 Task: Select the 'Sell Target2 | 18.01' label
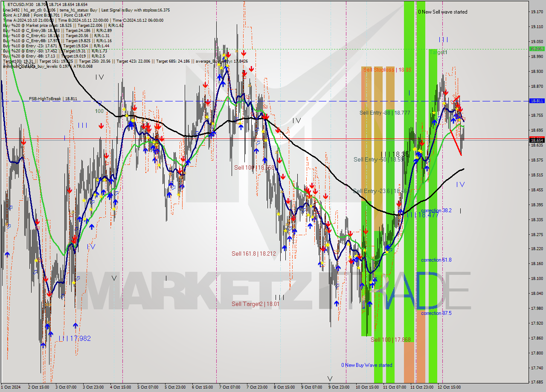click(x=256, y=304)
